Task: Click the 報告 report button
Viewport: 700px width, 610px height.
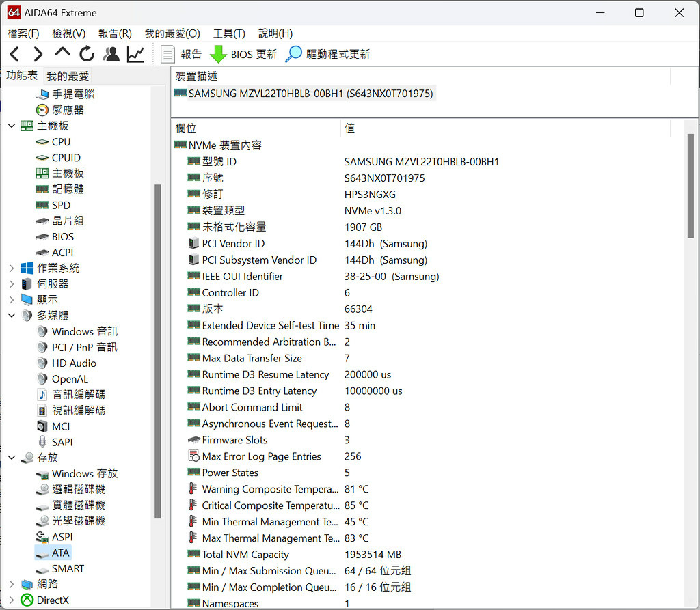Action: tap(181, 55)
